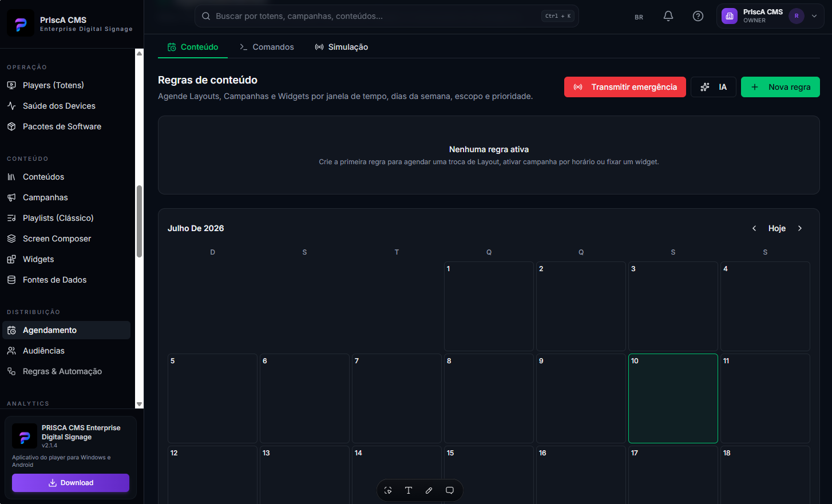Screen dimensions: 832x504
Task: Click Fontes de Dados database icon
Action: coord(11,280)
